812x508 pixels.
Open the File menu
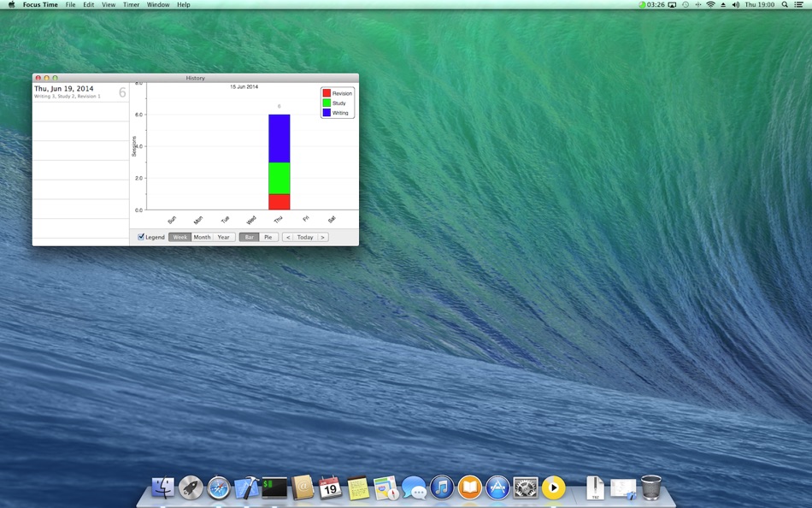coord(70,4)
